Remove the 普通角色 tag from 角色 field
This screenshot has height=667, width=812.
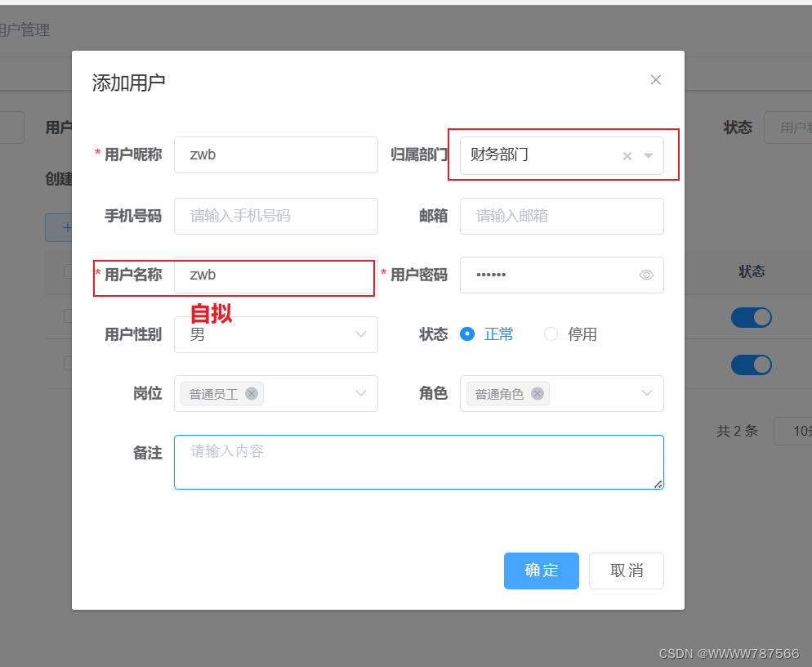pyautogui.click(x=538, y=393)
